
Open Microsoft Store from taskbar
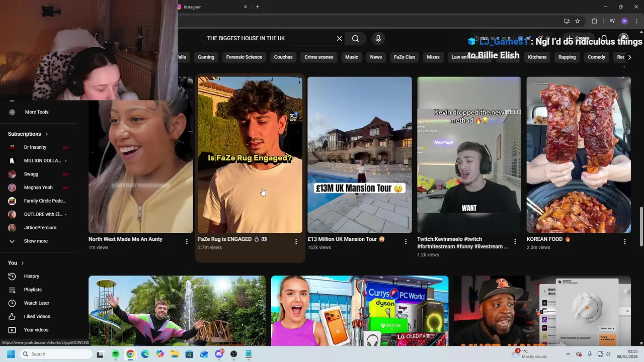pyautogui.click(x=189, y=354)
